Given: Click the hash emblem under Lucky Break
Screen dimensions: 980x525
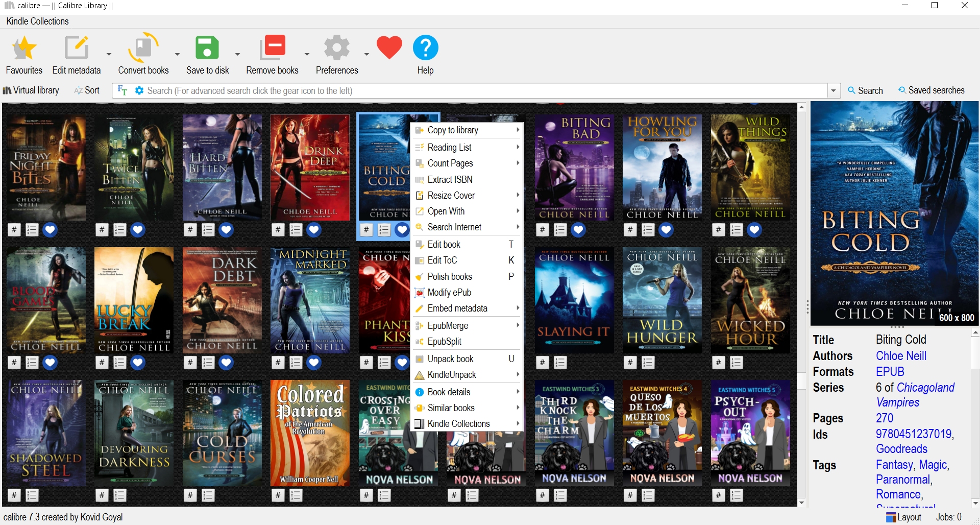Looking at the screenshot, I should pos(102,363).
